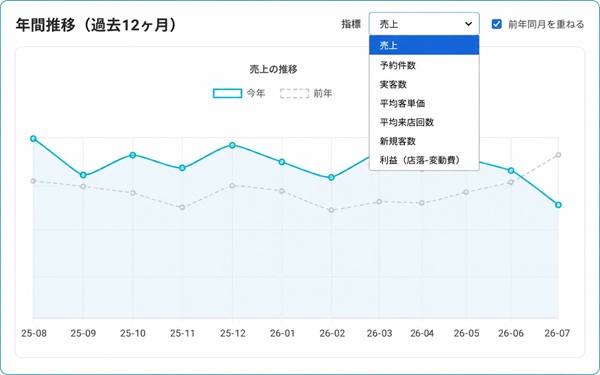Click the chart title 売上の推移
The image size is (600, 375).
(x=273, y=69)
